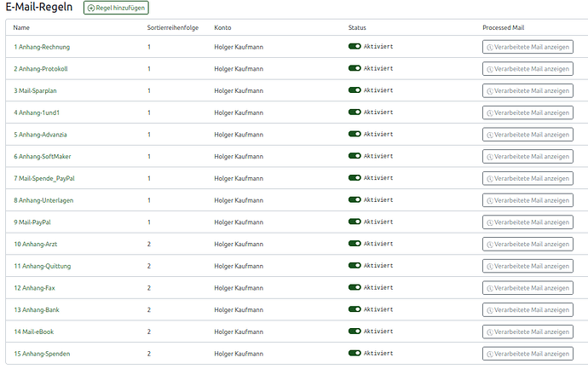This screenshot has height=369, width=588.
Task: Switch off the Anhang-Bank rule status
Action: (355, 309)
